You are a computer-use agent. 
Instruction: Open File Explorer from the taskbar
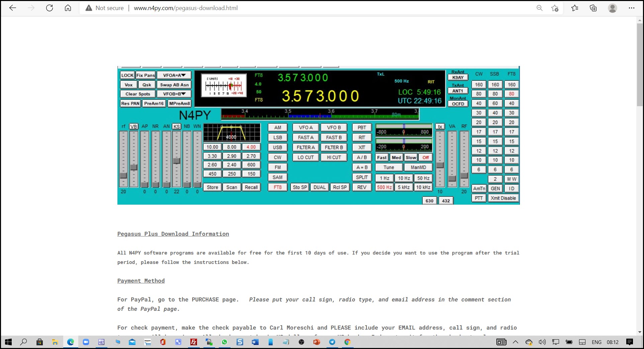(55, 342)
